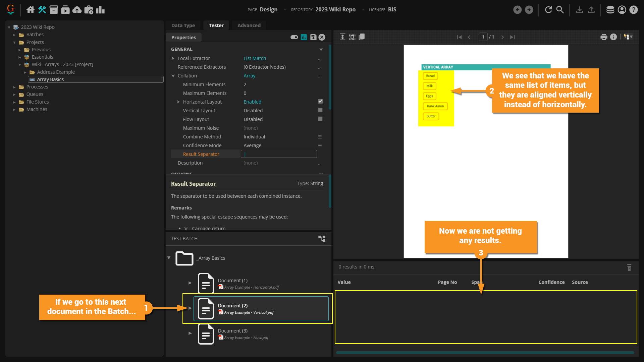Click the Home icon in top toolbar
This screenshot has height=362, width=644.
pyautogui.click(x=31, y=10)
